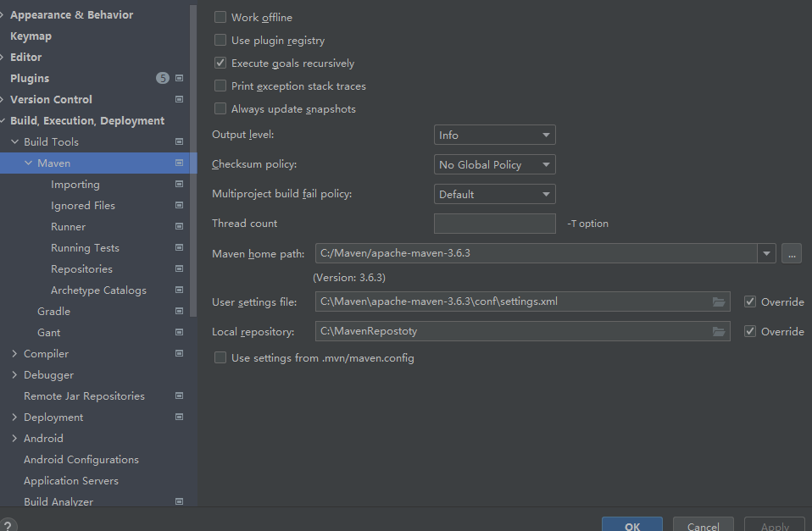Screen dimensions: 812x531
Task: Click the Maven home path text field
Action: (x=536, y=253)
